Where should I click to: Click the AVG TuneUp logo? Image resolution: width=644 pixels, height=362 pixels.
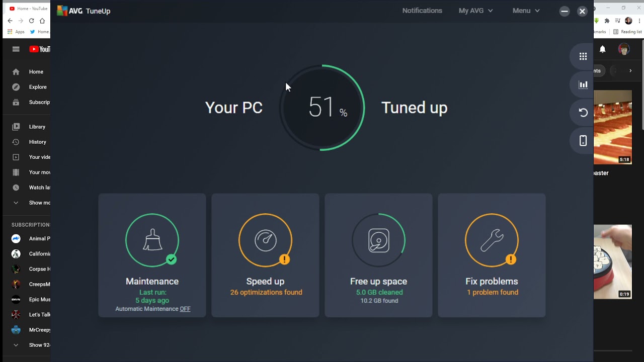(84, 11)
